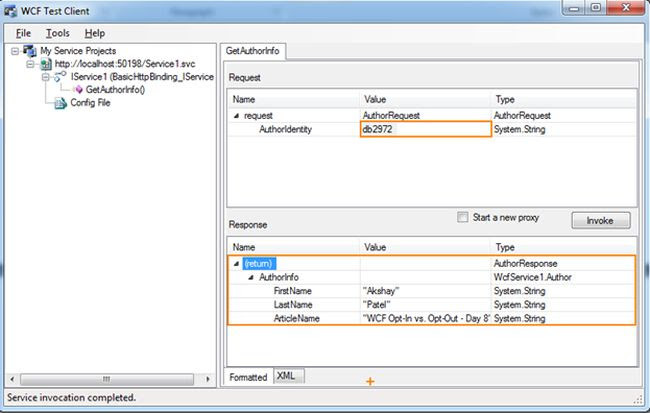Click the right arrow of tree scrollbar
650x413 pixels.
click(x=207, y=379)
